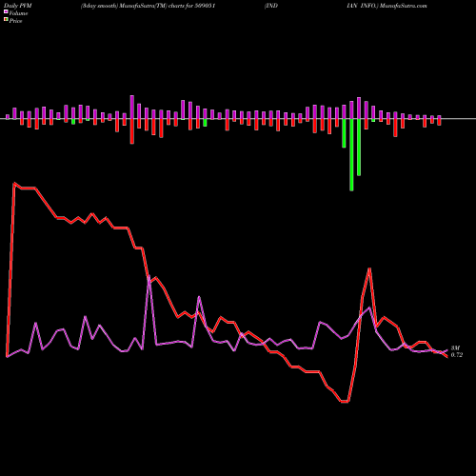The image size is (476, 476).
Task: Click the '3M' volume end label
Action: coord(455,348)
